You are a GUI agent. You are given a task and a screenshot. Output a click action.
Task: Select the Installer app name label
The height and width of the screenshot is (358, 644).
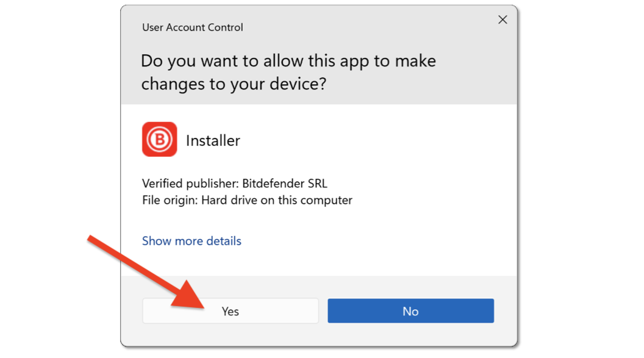click(213, 140)
